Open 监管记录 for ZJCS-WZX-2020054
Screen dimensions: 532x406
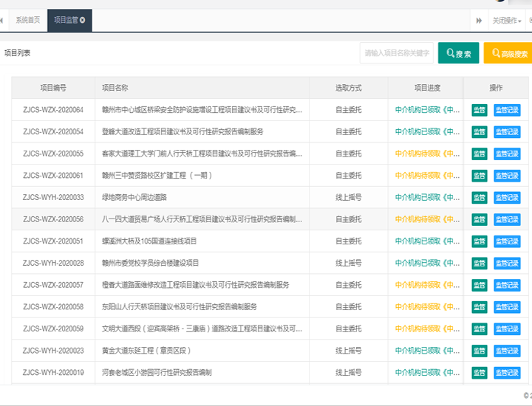pyautogui.click(x=507, y=132)
